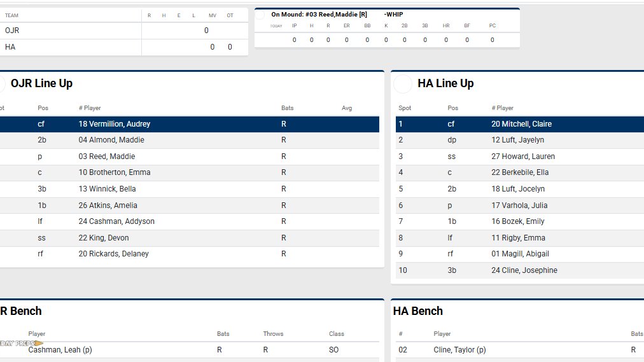Click the SO class value for Cashman, Leah
Screen dimensions: 644x362
click(333, 350)
